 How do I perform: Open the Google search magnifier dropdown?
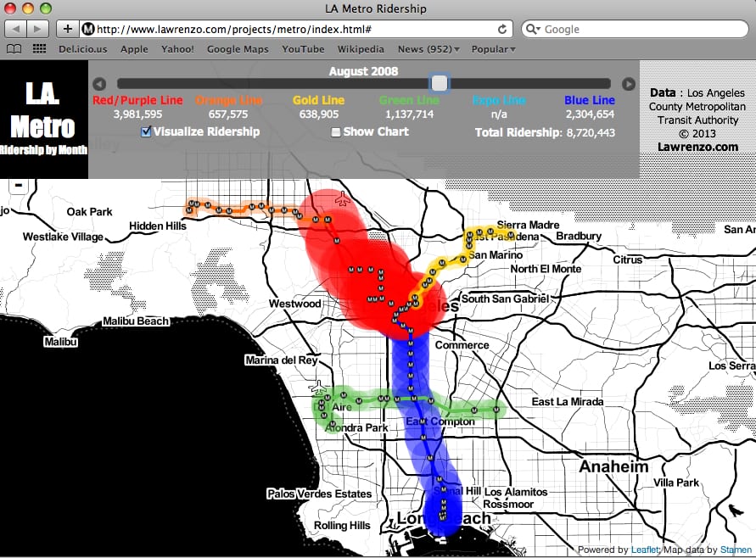tap(533, 30)
